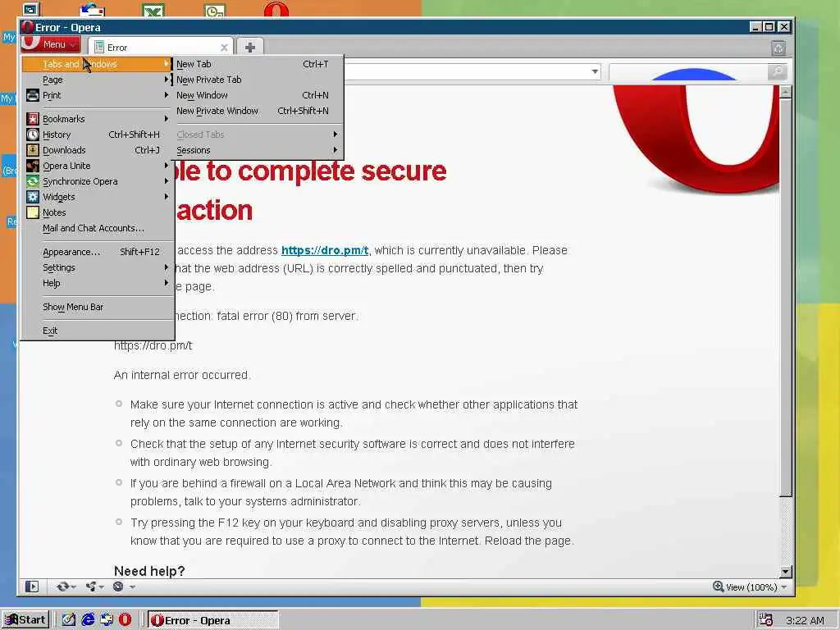Click the Widgets gear icon
Viewport: 840px width, 630px height.
33,197
